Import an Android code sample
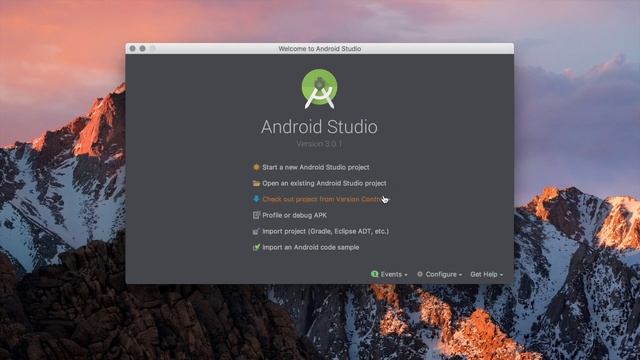640x360 pixels. pyautogui.click(x=310, y=247)
